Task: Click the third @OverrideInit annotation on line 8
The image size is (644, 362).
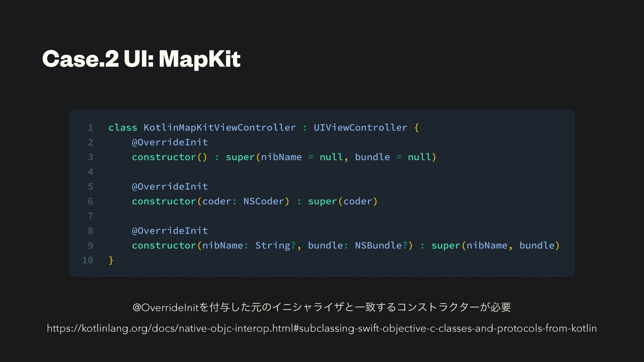Action: tap(170, 231)
